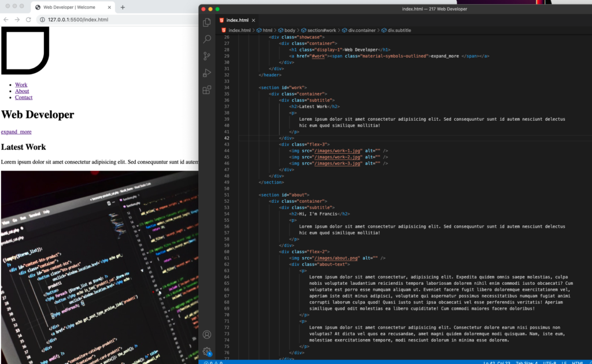This screenshot has height=364, width=592.
Task: Click the code laptop photo on the webpage
Action: (99, 268)
